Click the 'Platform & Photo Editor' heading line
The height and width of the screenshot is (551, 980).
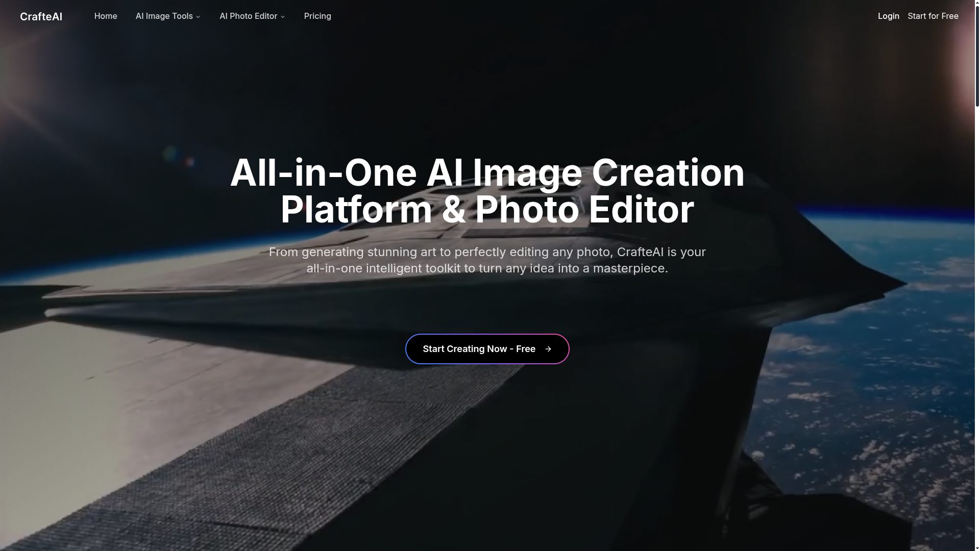tap(487, 210)
